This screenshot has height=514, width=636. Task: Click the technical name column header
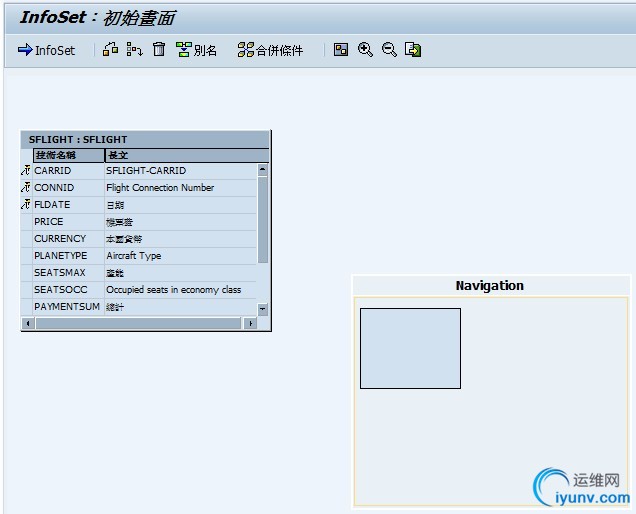point(69,155)
